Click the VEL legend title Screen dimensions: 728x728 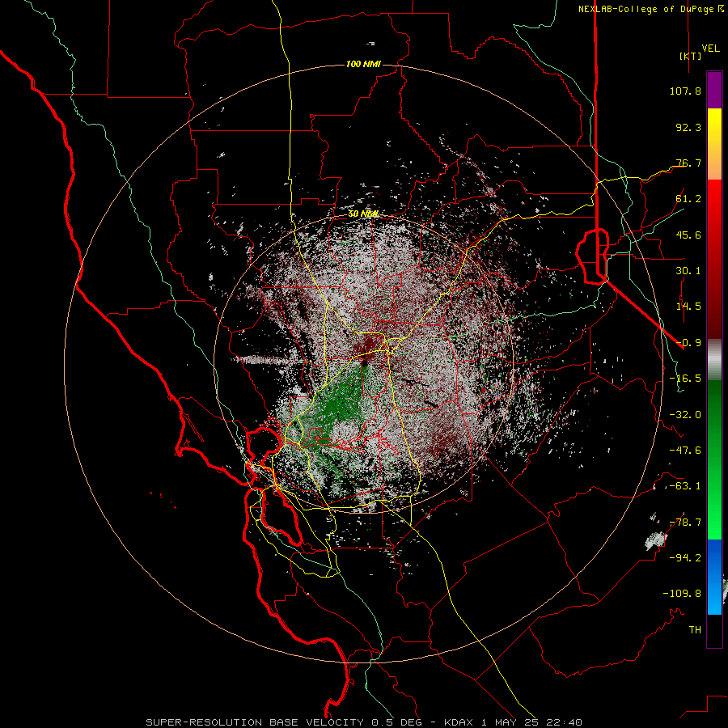[711, 49]
